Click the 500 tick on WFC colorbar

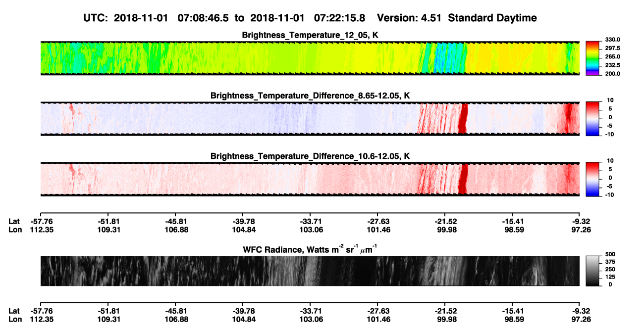pos(611,254)
